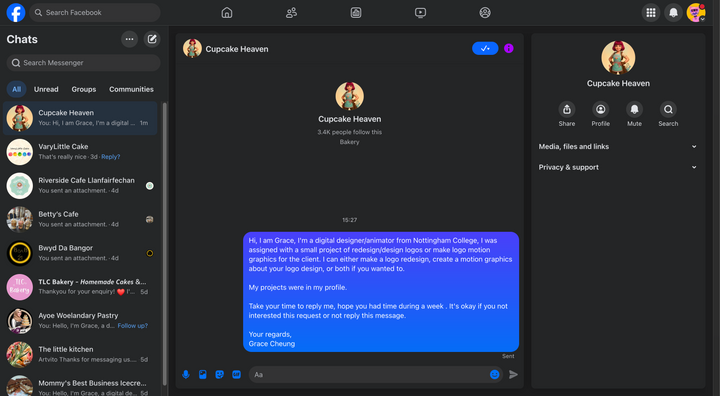Click the Share icon in info panel
This screenshot has height=396, width=720.
point(567,109)
